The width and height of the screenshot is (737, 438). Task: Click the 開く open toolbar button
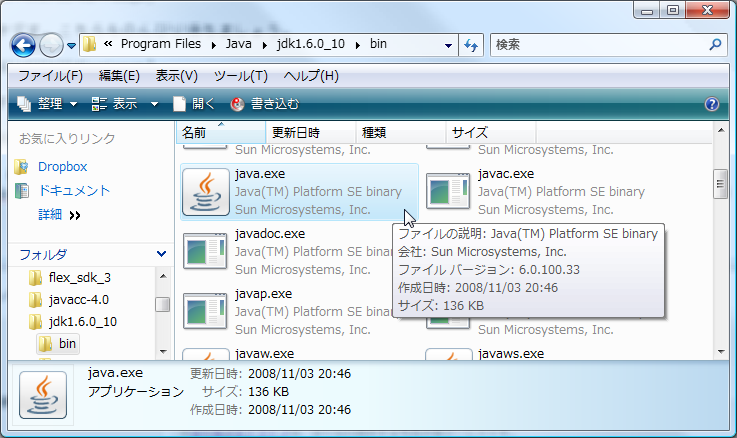click(194, 104)
